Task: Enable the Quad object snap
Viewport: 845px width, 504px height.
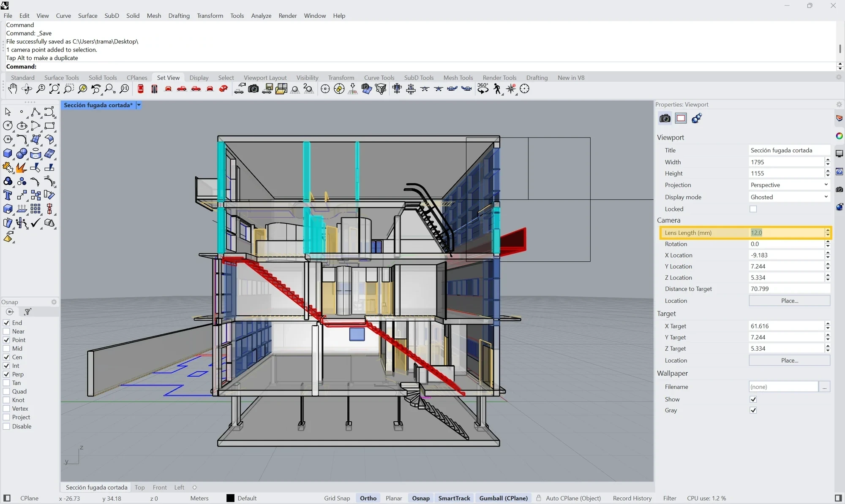Action: (6, 391)
